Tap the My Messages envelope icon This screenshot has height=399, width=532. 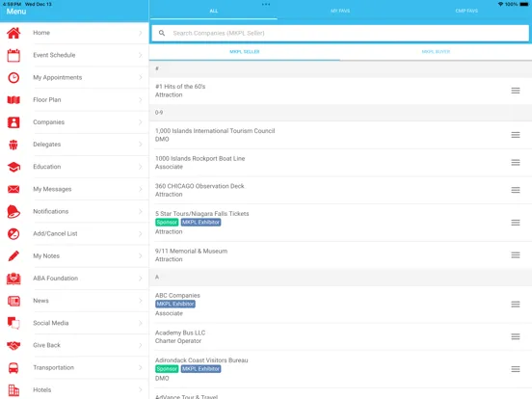pos(13,189)
